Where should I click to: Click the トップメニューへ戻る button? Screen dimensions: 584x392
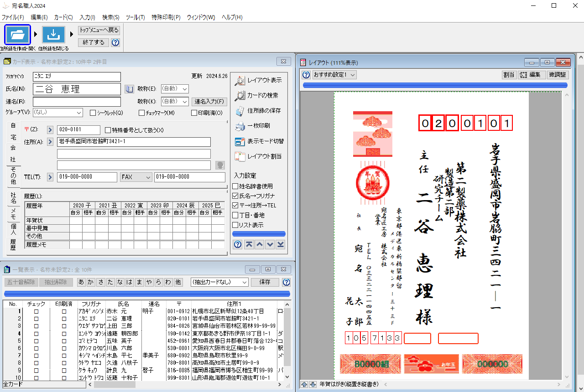point(99,31)
